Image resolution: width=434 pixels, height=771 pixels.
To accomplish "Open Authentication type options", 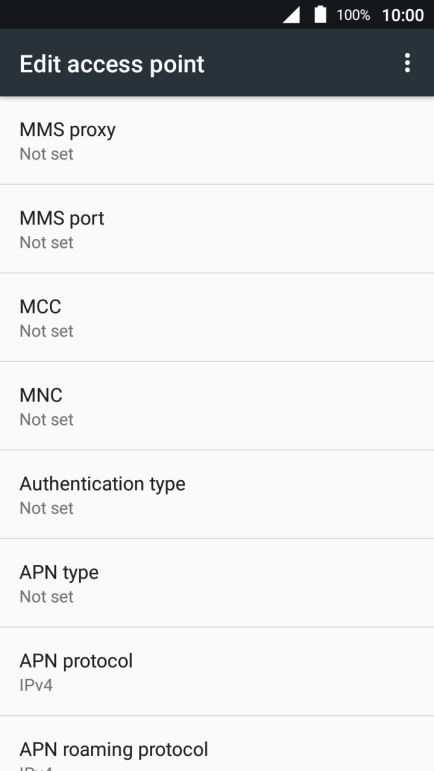I will (x=217, y=495).
